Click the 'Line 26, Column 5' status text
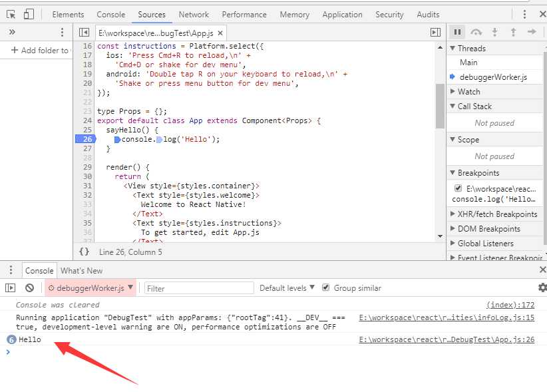 (130, 252)
